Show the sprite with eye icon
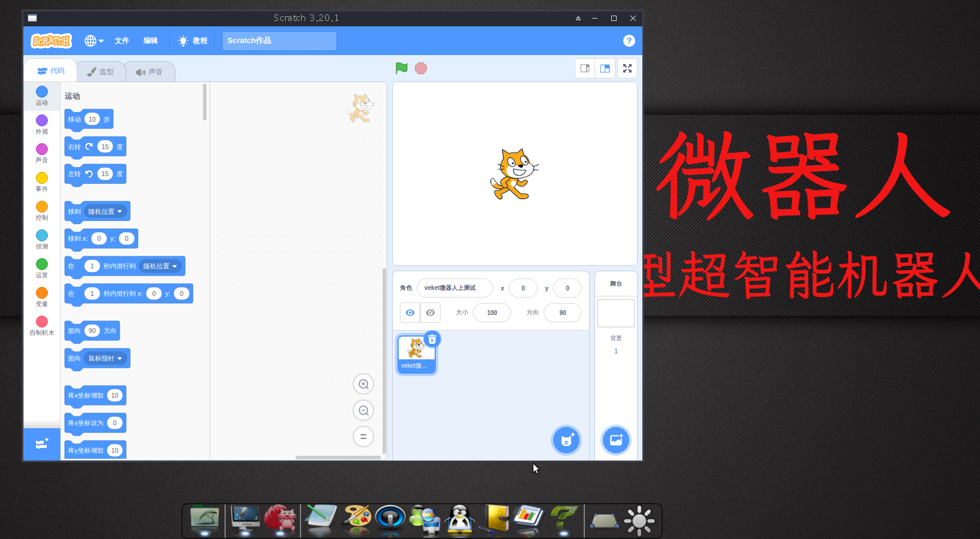Viewport: 980px width, 539px height. 410,313
